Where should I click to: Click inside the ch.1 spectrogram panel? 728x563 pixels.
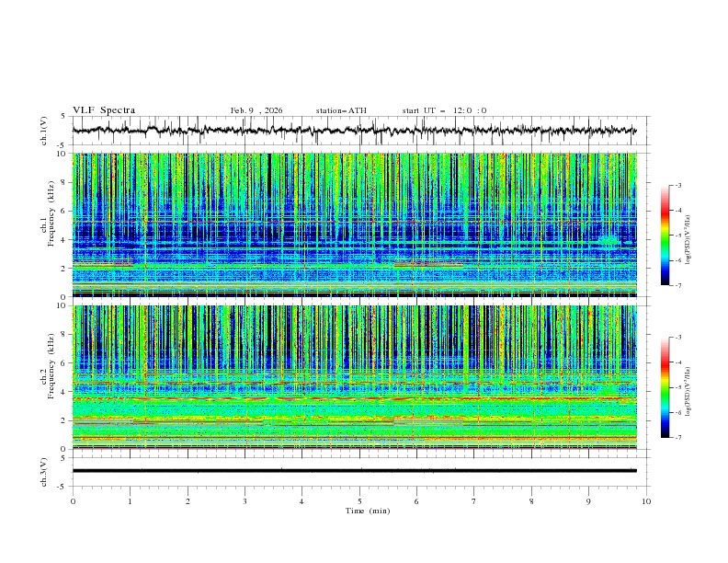coord(354,224)
